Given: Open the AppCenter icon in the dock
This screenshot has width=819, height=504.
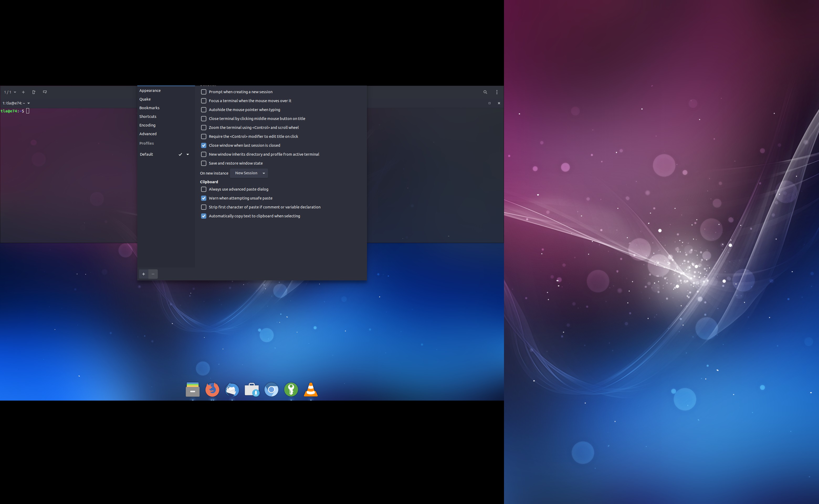Looking at the screenshot, I should tap(252, 389).
